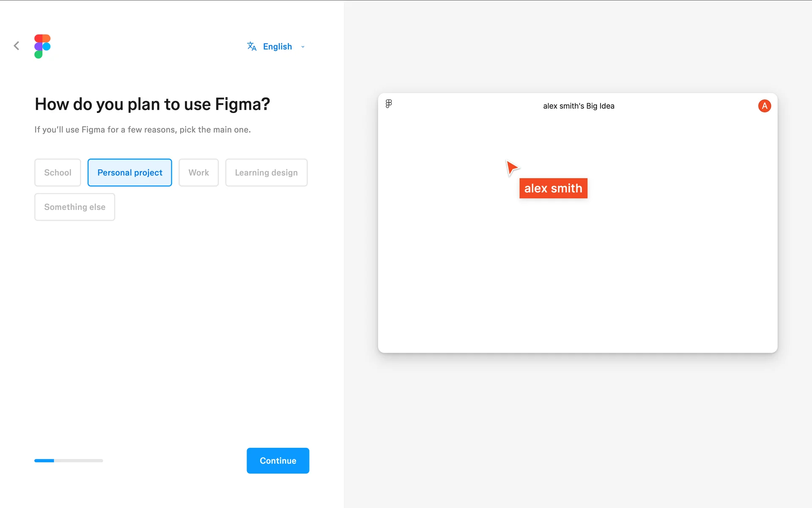Image resolution: width=812 pixels, height=508 pixels.
Task: Choose the Work option
Action: click(198, 173)
